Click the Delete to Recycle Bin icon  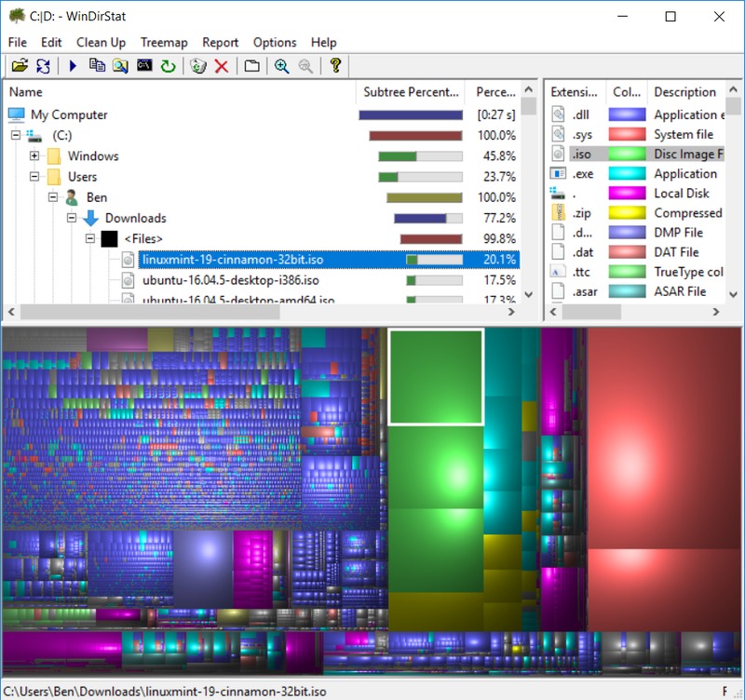(x=197, y=66)
